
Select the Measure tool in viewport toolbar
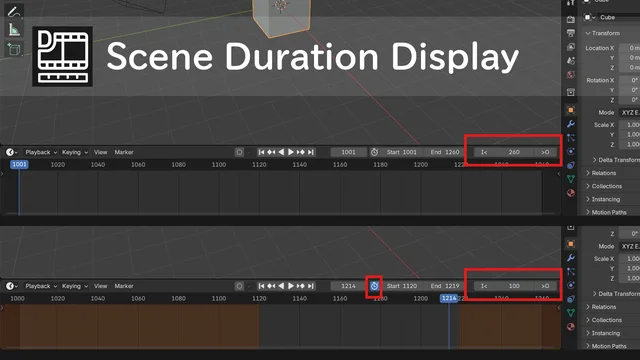coord(14,30)
